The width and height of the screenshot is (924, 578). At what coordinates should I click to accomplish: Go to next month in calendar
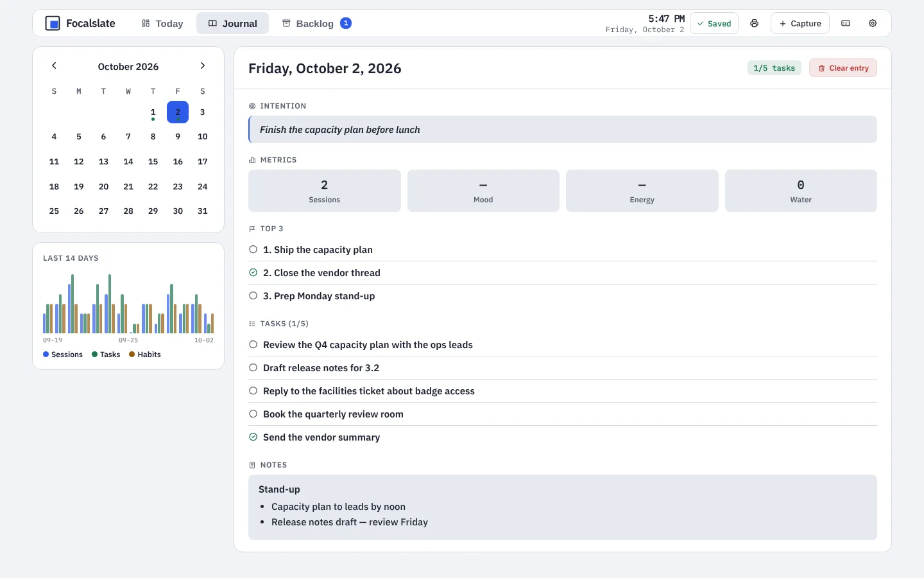(203, 66)
